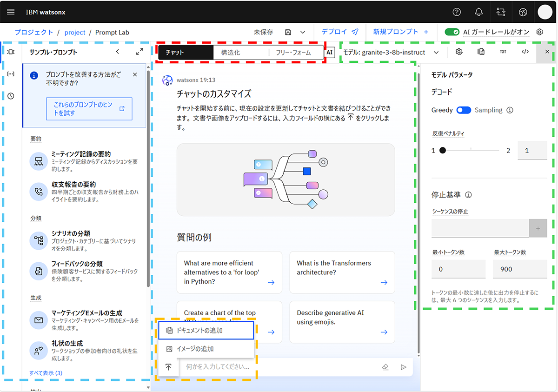This screenshot has height=392, width=558.
Task: Open the project breadcrumb link
Action: 75,33
